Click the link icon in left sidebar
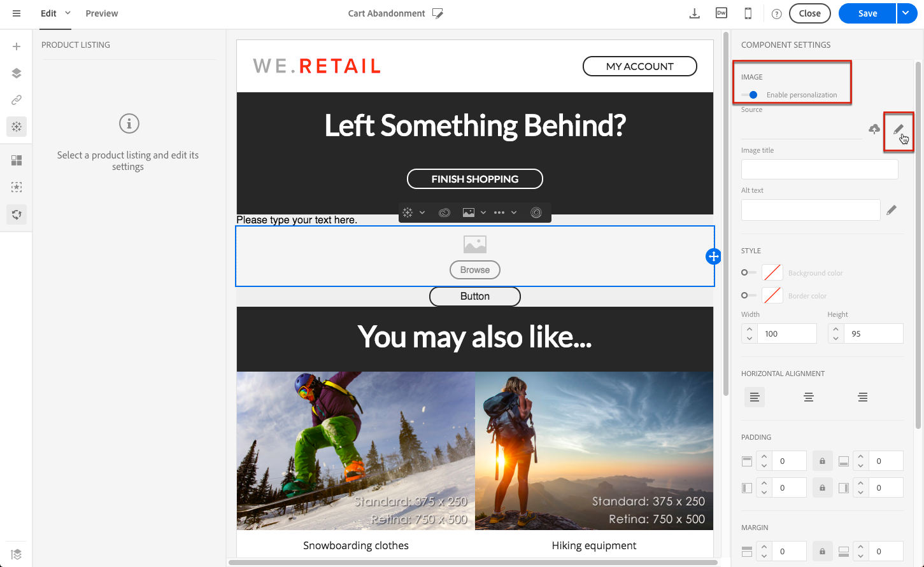 pyautogui.click(x=17, y=100)
